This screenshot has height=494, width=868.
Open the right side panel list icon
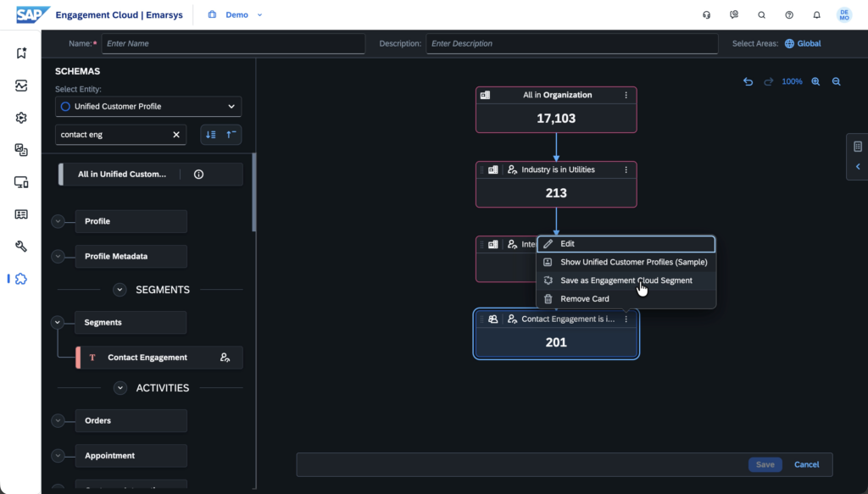pos(858,147)
